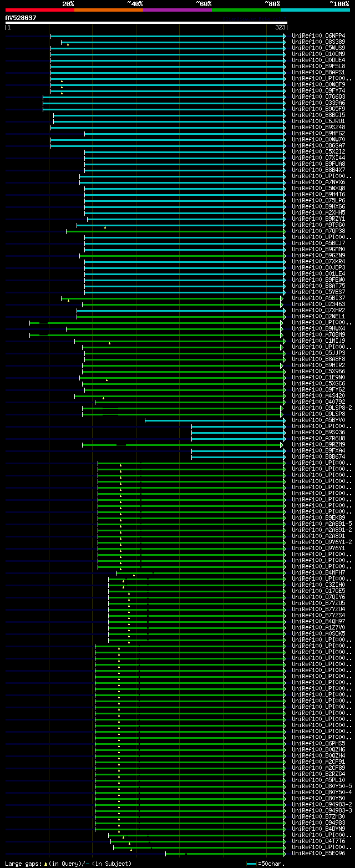355x868 pixels.
Task: Select hit label UniRef100_Q8GSA7
Action: point(318,146)
